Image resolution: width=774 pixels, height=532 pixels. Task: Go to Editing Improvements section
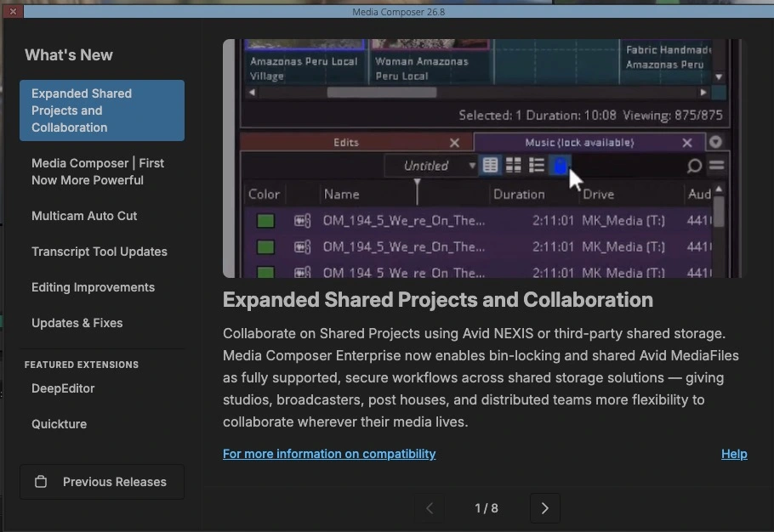coord(93,287)
